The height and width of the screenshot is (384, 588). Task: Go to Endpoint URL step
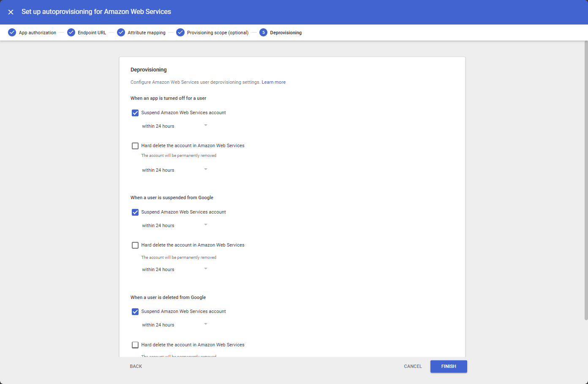[x=92, y=33]
